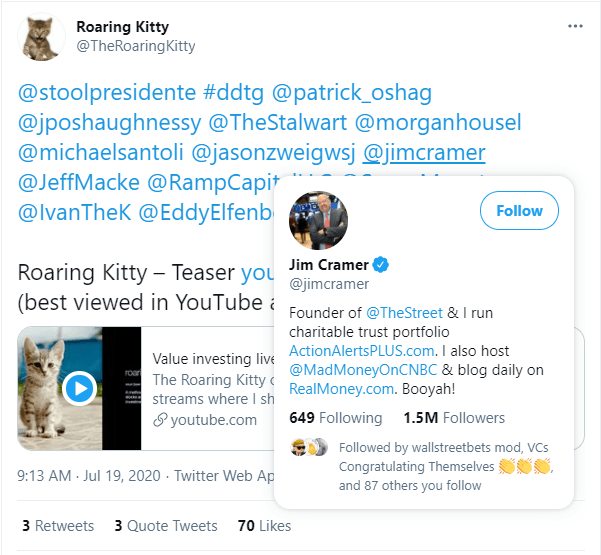Click the link icon beside youtube.com
The height and width of the screenshot is (555, 601).
click(x=160, y=420)
